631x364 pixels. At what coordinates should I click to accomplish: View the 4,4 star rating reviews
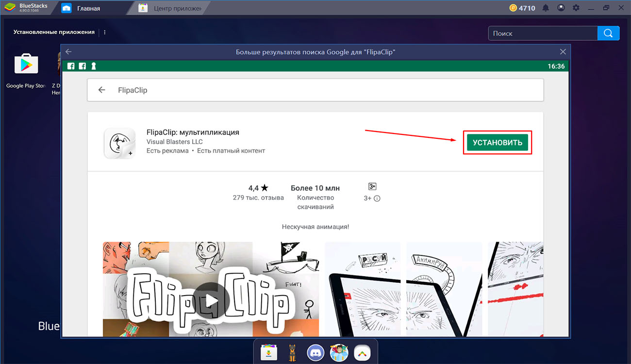[x=258, y=188]
